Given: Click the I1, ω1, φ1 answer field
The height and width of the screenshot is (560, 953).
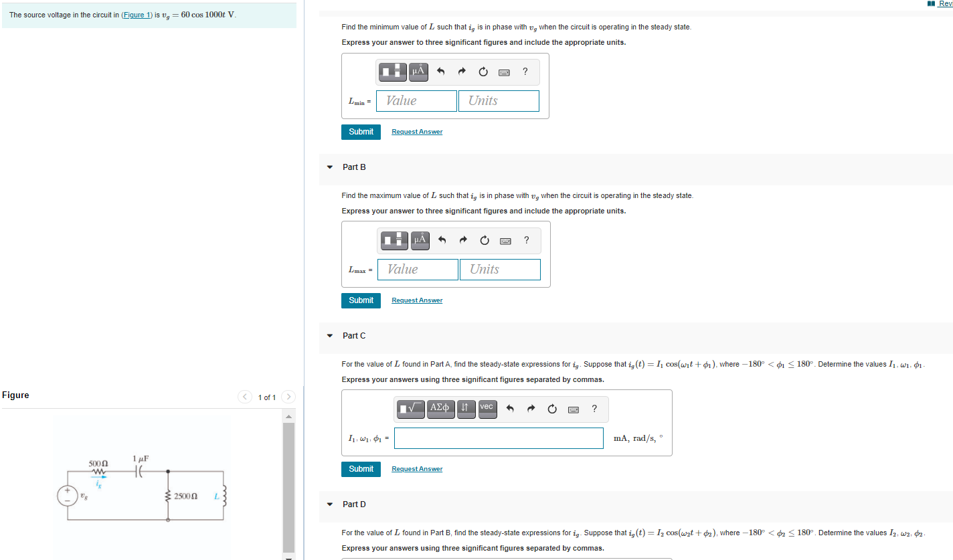Looking at the screenshot, I should 499,438.
